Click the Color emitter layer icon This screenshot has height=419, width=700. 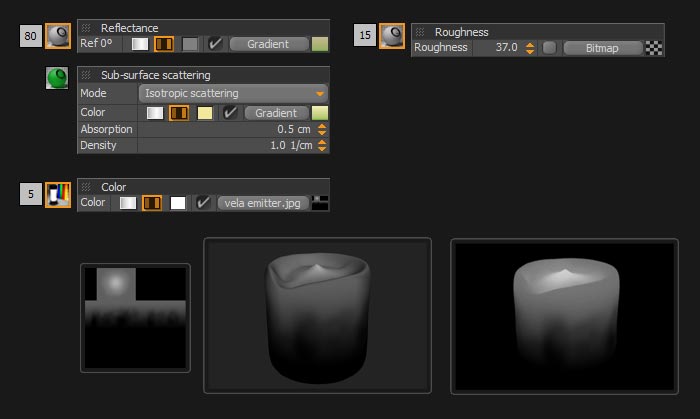coord(58,194)
